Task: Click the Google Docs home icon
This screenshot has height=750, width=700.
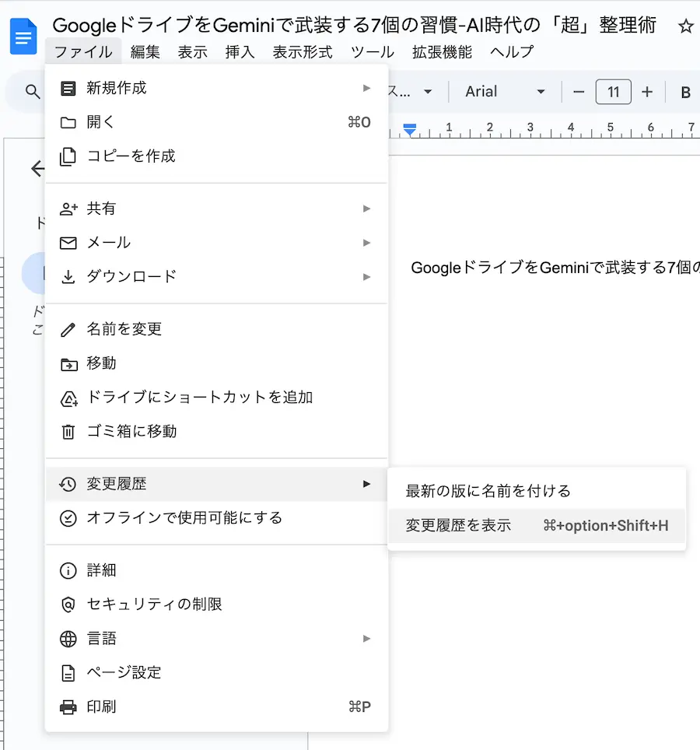Action: pyautogui.click(x=23, y=36)
